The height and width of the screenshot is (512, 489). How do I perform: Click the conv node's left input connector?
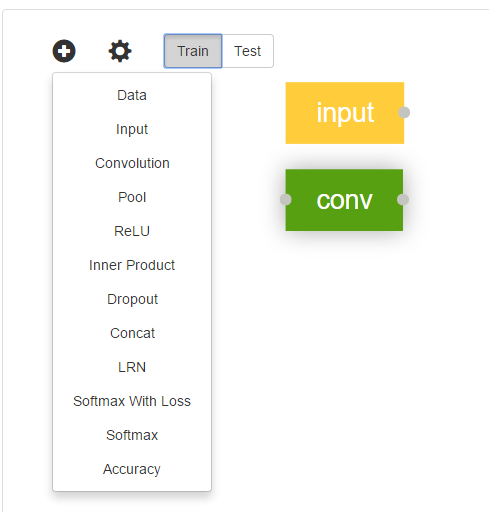(x=286, y=199)
